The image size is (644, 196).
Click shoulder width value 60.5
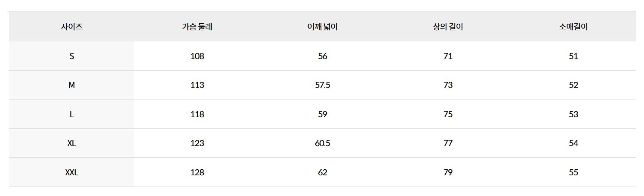pyautogui.click(x=323, y=143)
